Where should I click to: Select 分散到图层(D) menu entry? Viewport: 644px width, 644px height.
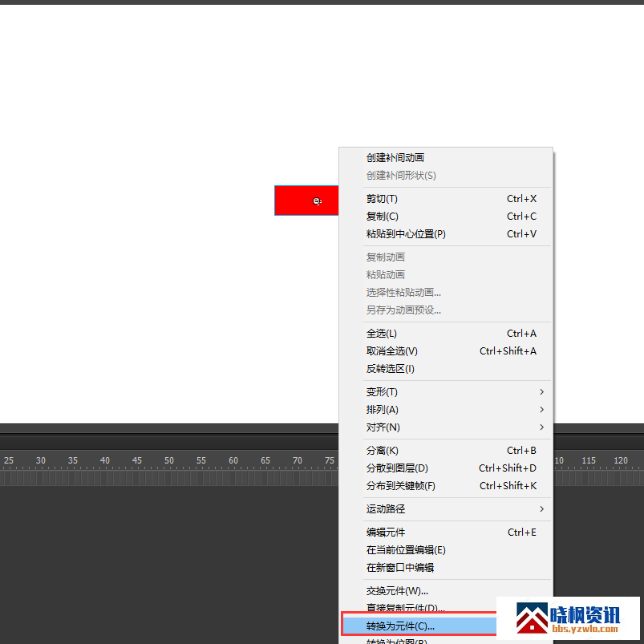click(446, 468)
